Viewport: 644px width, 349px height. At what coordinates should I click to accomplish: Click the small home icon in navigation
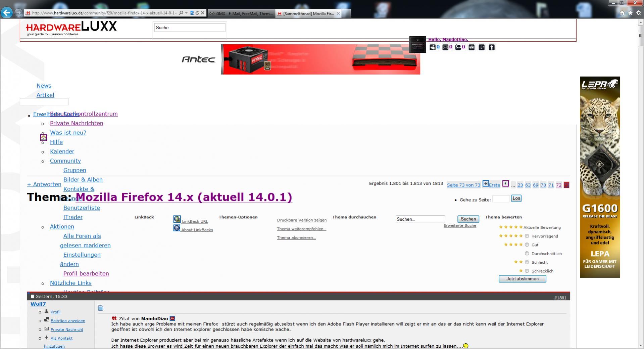[x=44, y=137]
